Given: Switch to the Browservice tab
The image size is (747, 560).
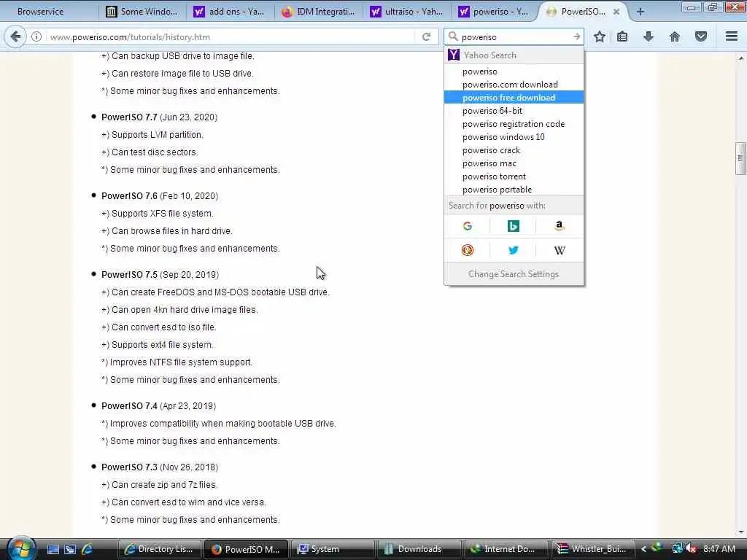Looking at the screenshot, I should tap(41, 12).
